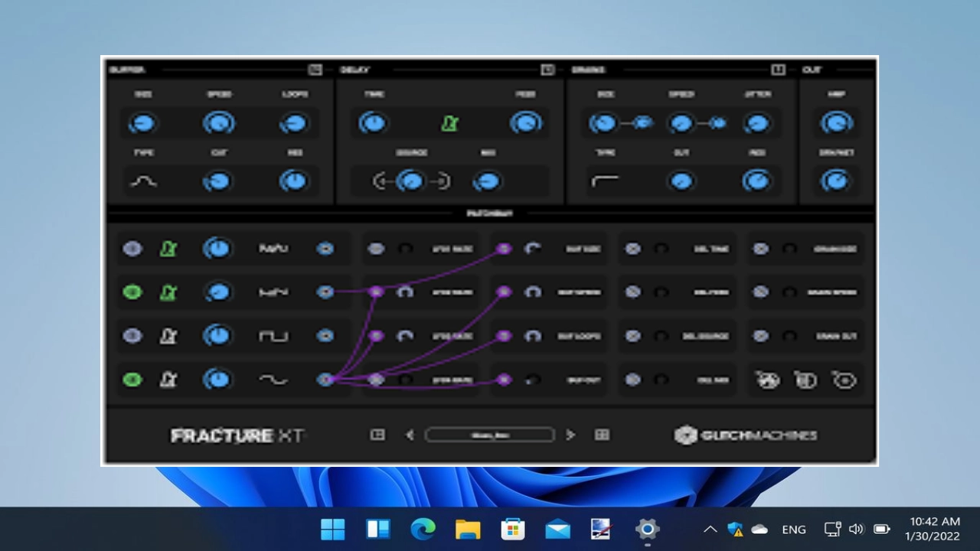Viewport: 980px width, 551px height.
Task: Click the GRAIN SPEED input patch jack
Action: point(760,292)
